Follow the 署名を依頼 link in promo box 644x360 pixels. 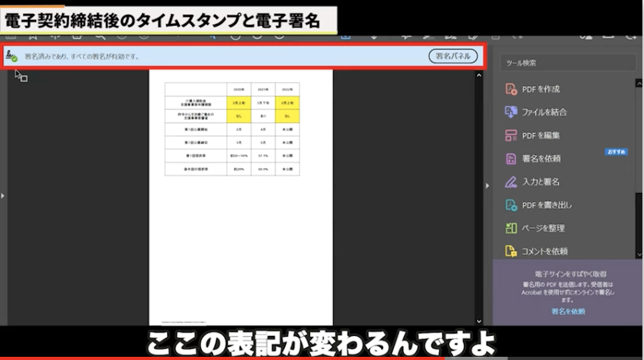(x=568, y=311)
